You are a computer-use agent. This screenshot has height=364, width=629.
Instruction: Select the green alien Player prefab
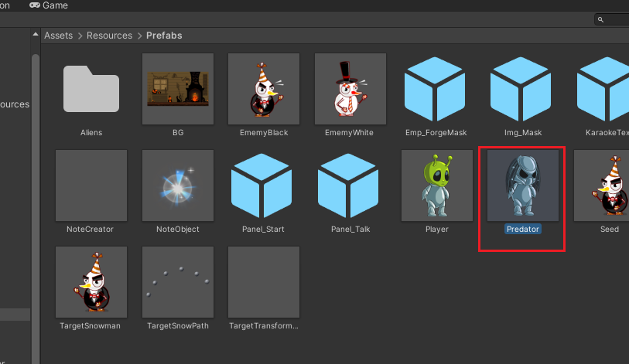(436, 185)
